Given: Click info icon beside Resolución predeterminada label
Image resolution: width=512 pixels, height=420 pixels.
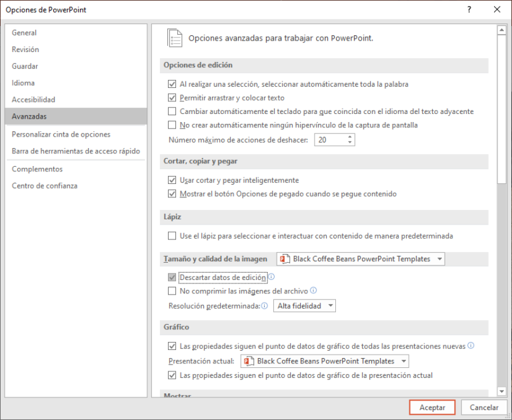Looking at the screenshot, I should [x=265, y=306].
